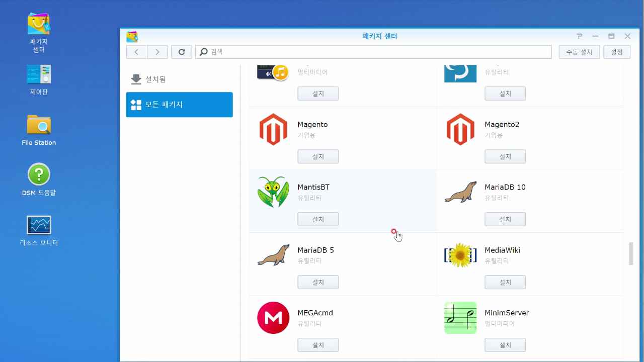Refresh the package list
Viewport: 644px width, 362px height.
coord(181,52)
